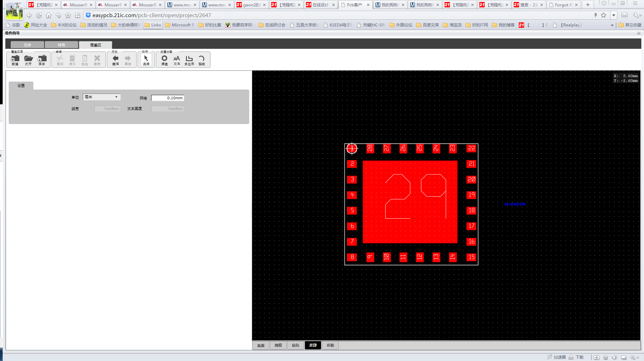Viewport: 644px width, 361px height.
Task: Click the 线宽 line width textbox
Action: (107, 109)
